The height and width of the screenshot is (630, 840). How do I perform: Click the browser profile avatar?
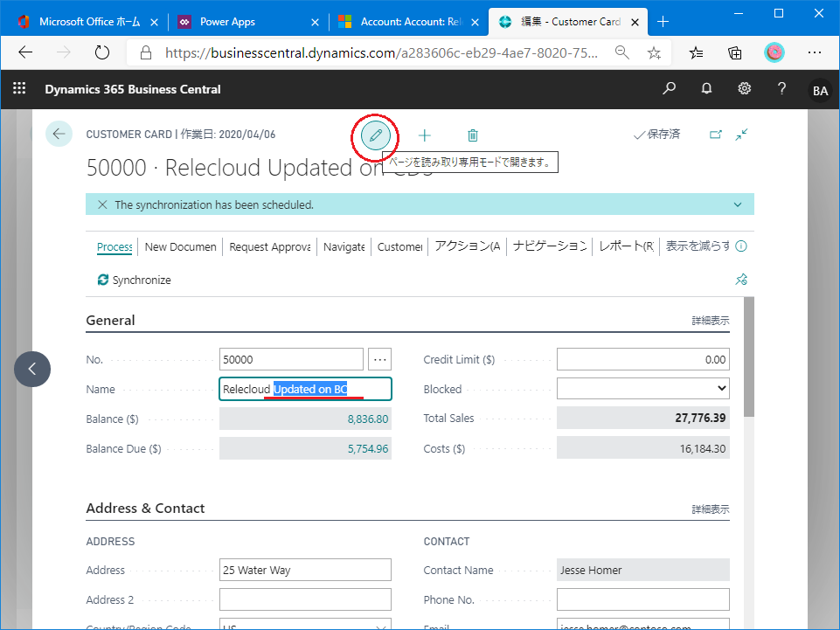774,52
